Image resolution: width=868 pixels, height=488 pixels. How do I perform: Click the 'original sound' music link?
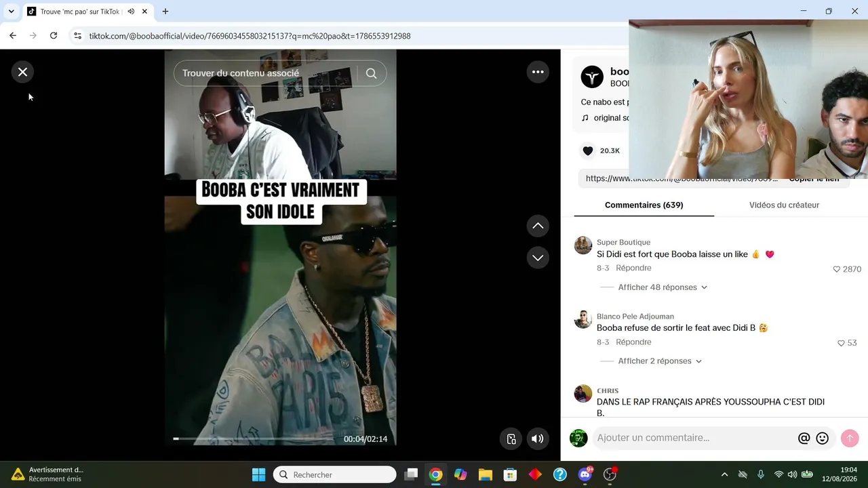point(605,118)
